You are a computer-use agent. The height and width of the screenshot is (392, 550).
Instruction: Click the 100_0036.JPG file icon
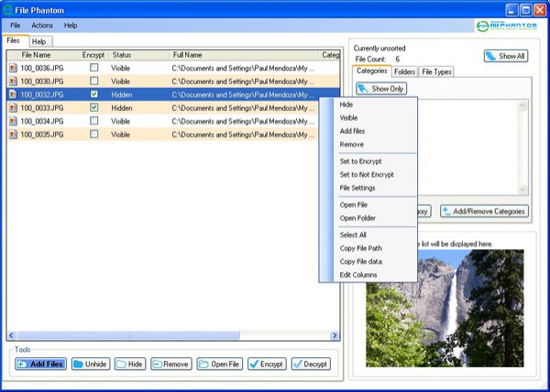point(13,68)
